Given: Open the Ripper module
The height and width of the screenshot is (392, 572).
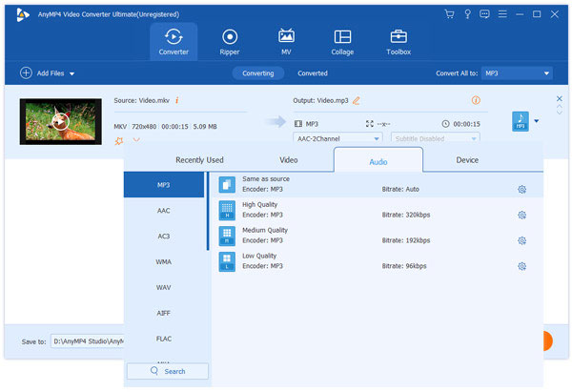Looking at the screenshot, I should [x=230, y=42].
